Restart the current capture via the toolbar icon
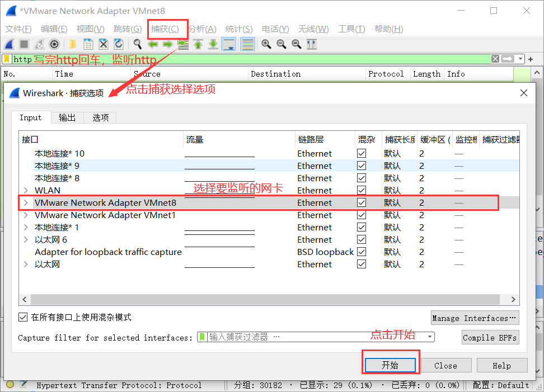 39,44
